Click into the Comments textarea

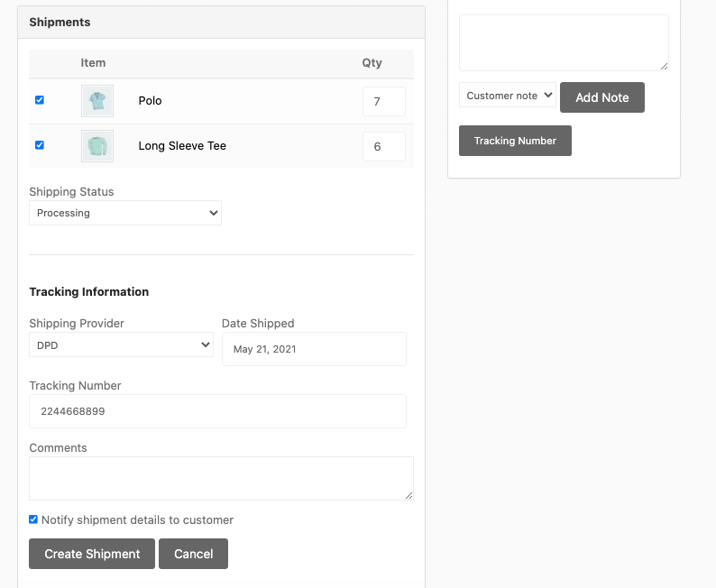point(222,479)
